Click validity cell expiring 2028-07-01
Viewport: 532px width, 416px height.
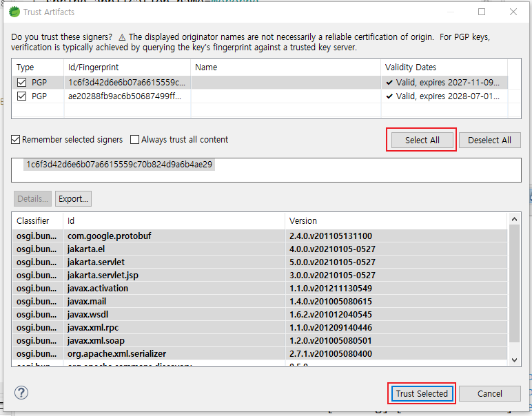tap(444, 96)
